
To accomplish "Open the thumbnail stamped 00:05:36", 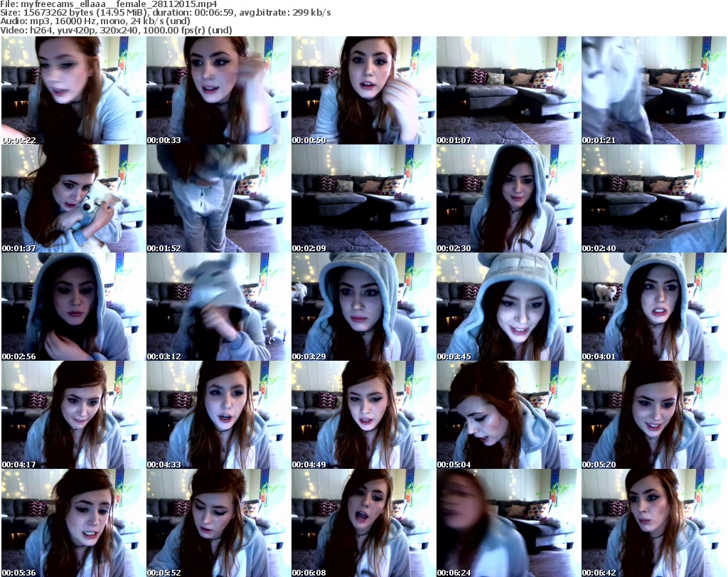I will (73, 523).
